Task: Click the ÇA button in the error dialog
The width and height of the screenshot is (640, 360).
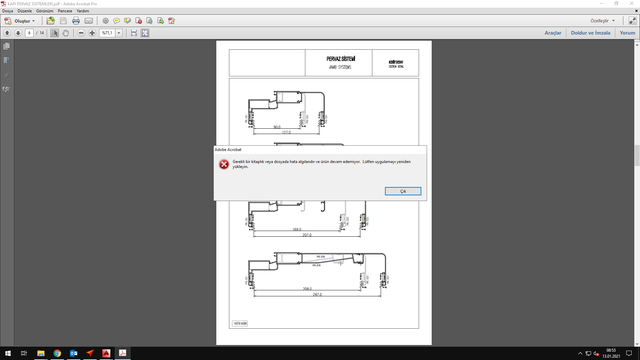Action: tap(403, 191)
